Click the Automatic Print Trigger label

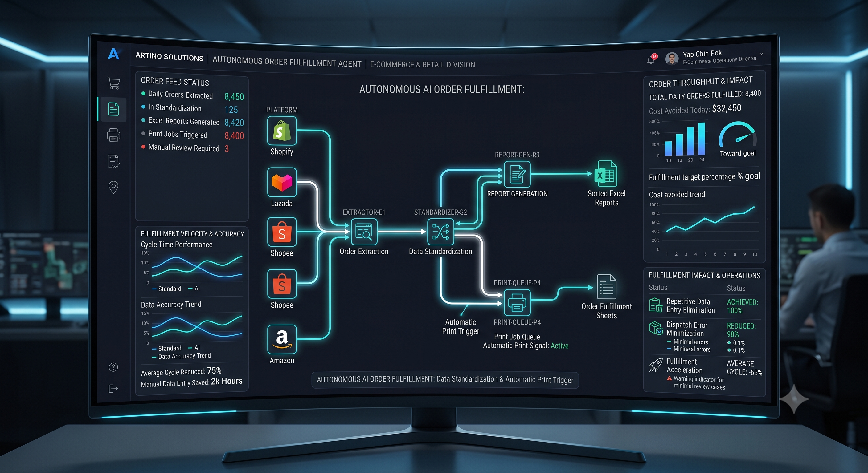coord(460,326)
